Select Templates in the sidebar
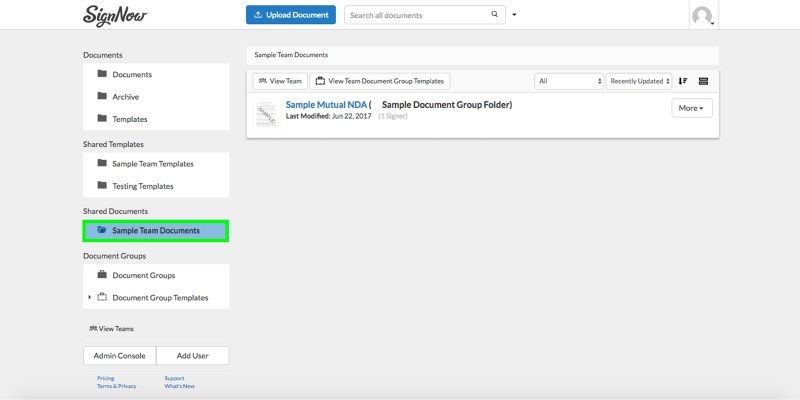 pos(130,119)
